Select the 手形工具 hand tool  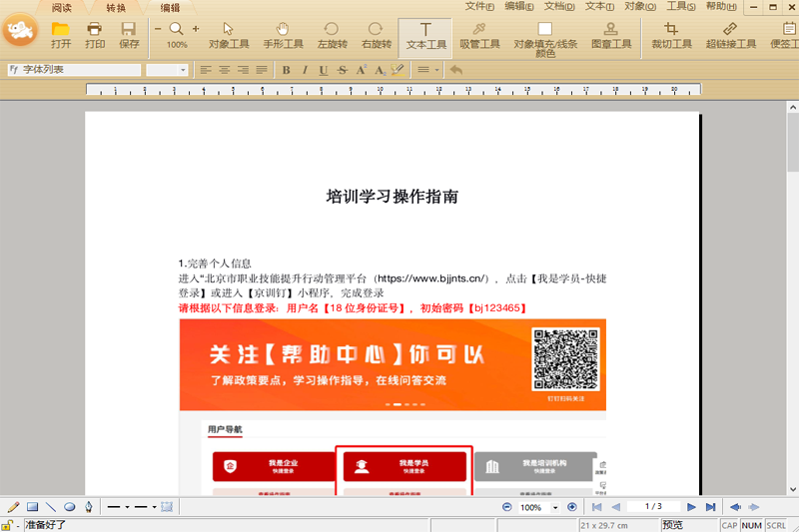(x=283, y=36)
